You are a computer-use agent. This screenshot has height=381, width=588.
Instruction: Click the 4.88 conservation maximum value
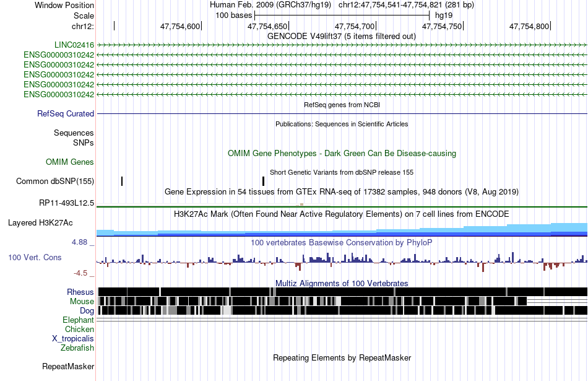coord(79,242)
